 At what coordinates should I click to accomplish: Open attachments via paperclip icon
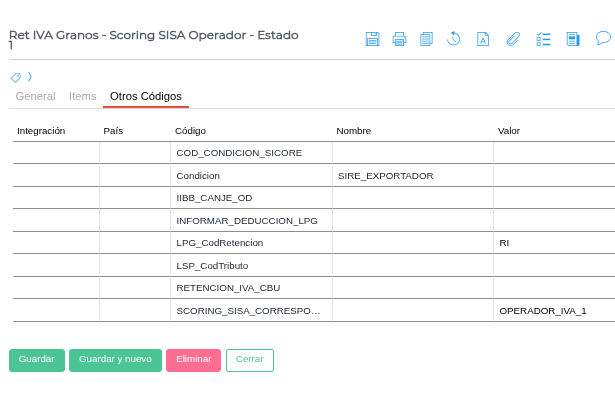click(512, 39)
